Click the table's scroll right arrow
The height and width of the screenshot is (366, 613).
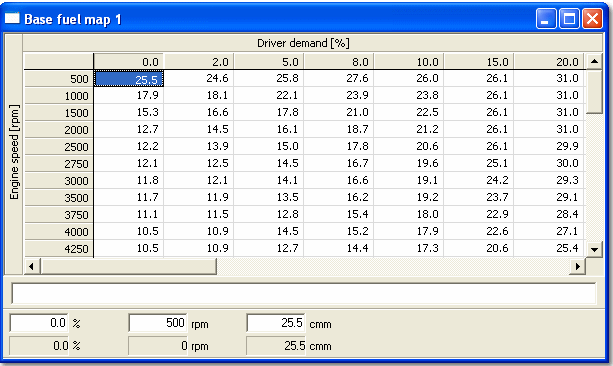577,266
